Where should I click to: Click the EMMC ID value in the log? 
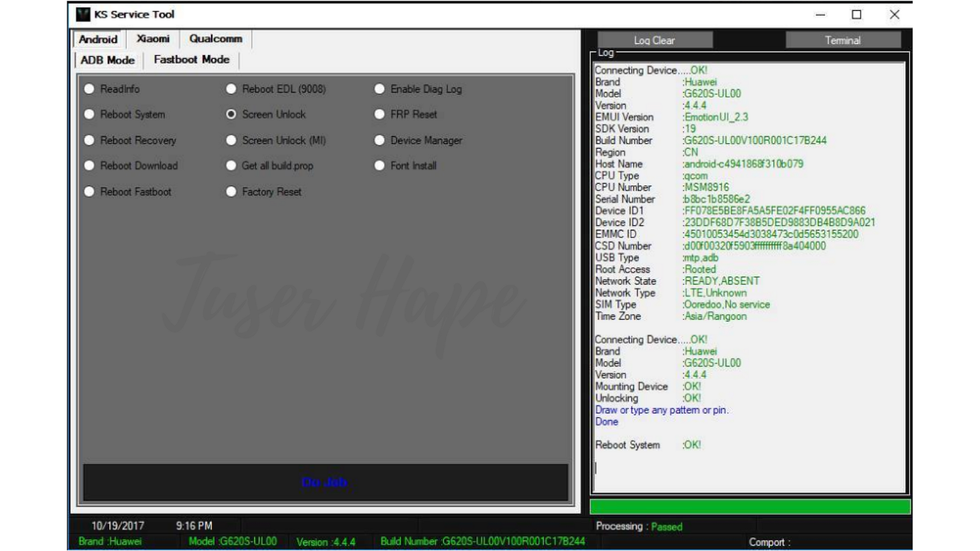point(771,234)
